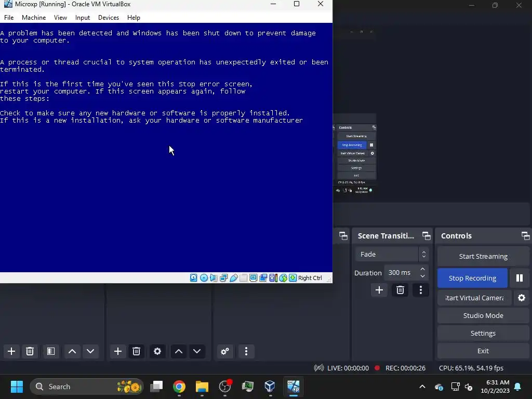The width and height of the screenshot is (532, 399).
Task: Click the USB devices icon in VirtualBox status bar
Action: click(233, 278)
